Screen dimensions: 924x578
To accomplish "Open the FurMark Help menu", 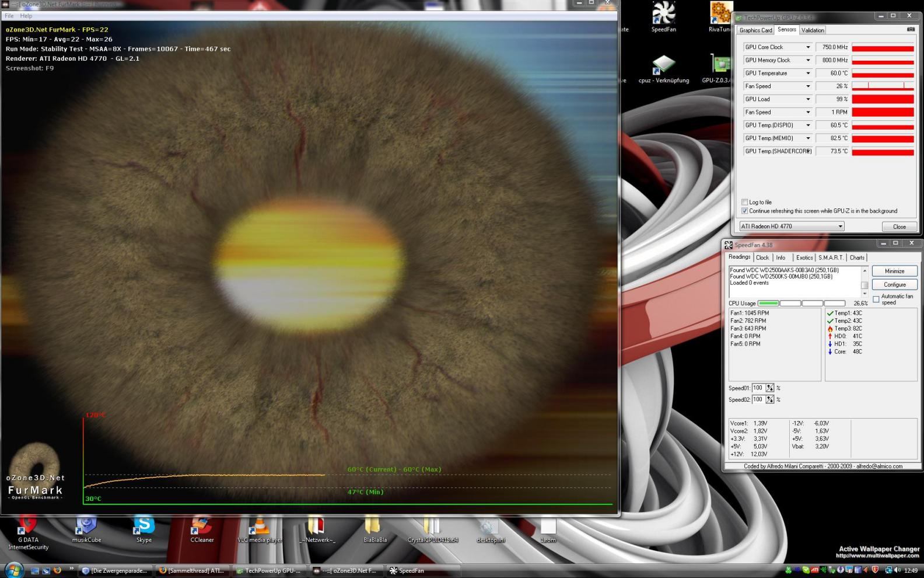I will (x=26, y=16).
